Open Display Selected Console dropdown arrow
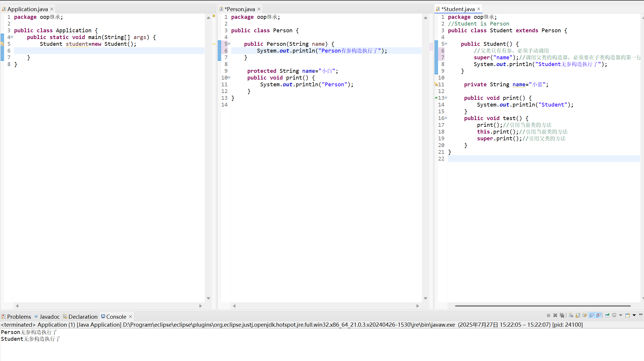The height and width of the screenshot is (361, 644). (x=621, y=315)
